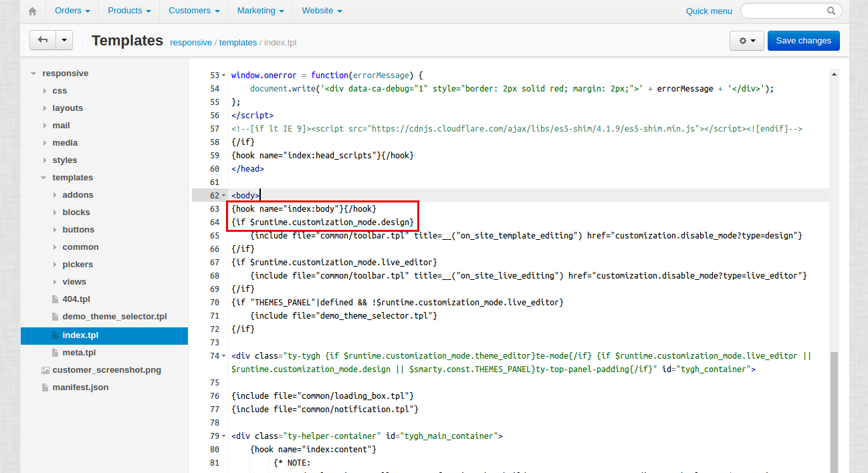The height and width of the screenshot is (473, 868).
Task: Go to the home dashboard icon
Action: tap(32, 11)
